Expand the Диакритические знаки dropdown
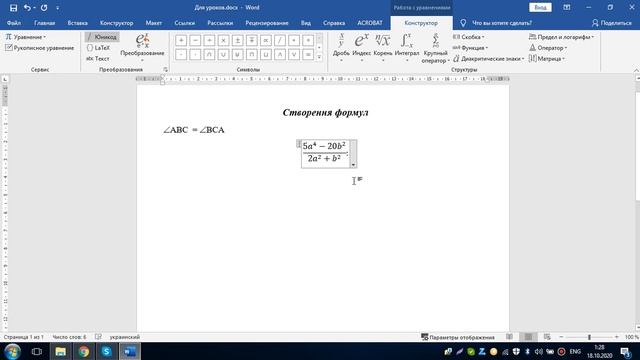 [x=489, y=59]
